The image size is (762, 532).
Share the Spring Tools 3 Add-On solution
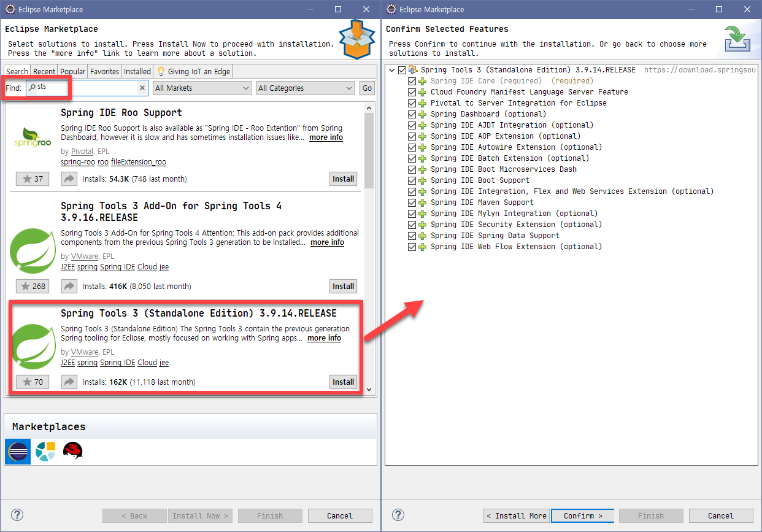(69, 286)
